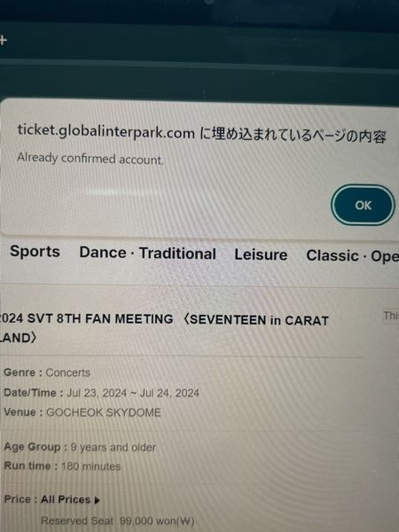Expand the All Prices arrow
The height and width of the screenshot is (532, 399).
[x=97, y=500]
